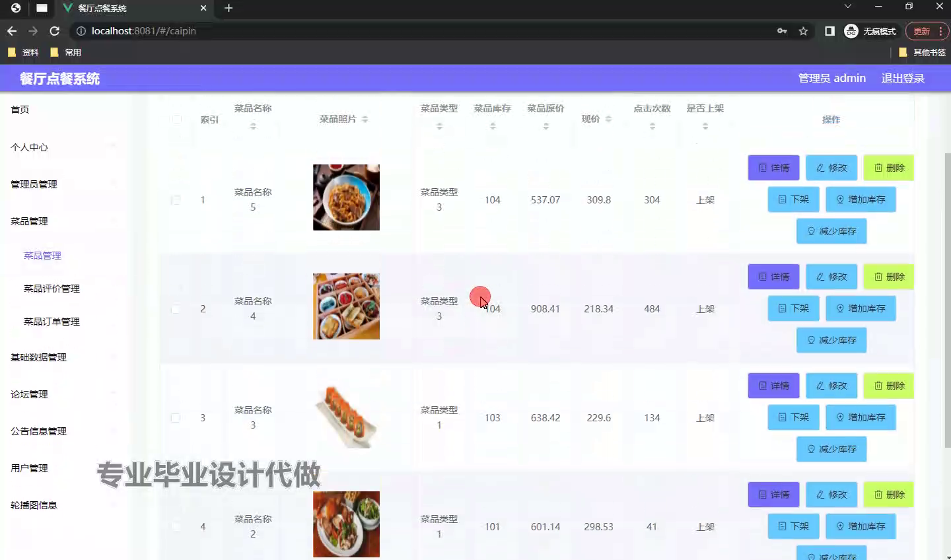Sort by 菜品原价 column arrows

546,126
